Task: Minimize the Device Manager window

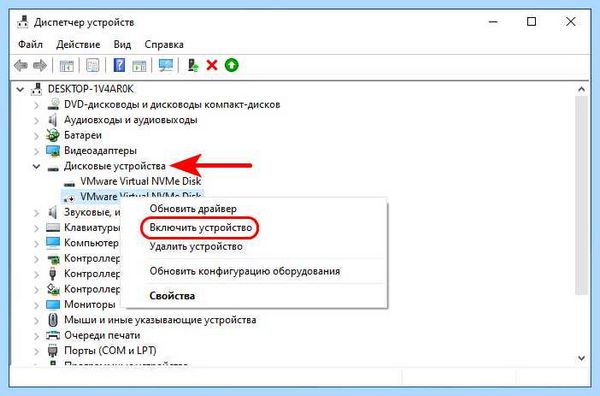Action: (x=493, y=22)
